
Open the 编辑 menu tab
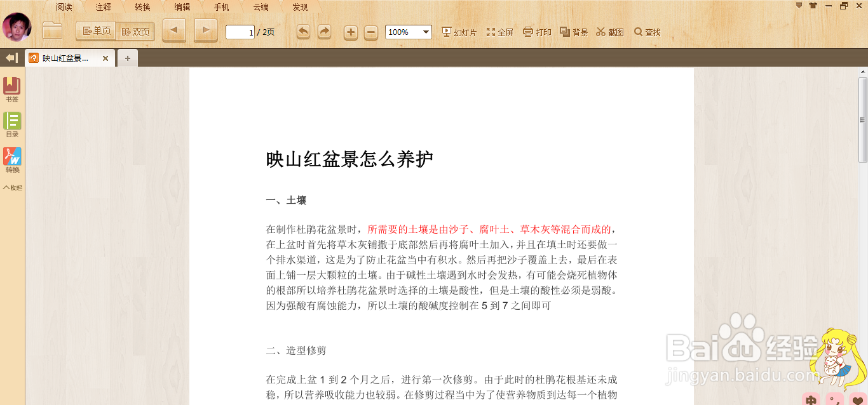pyautogui.click(x=182, y=7)
